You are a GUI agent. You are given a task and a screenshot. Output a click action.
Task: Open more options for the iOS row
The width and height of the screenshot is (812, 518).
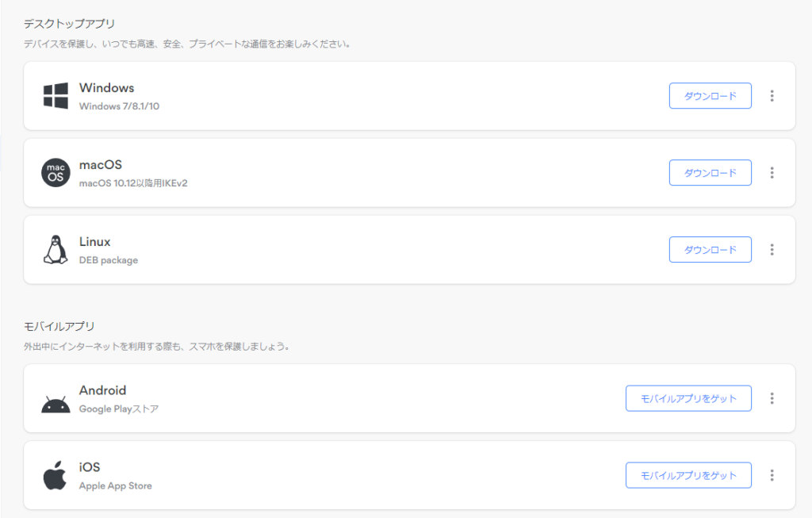[772, 475]
